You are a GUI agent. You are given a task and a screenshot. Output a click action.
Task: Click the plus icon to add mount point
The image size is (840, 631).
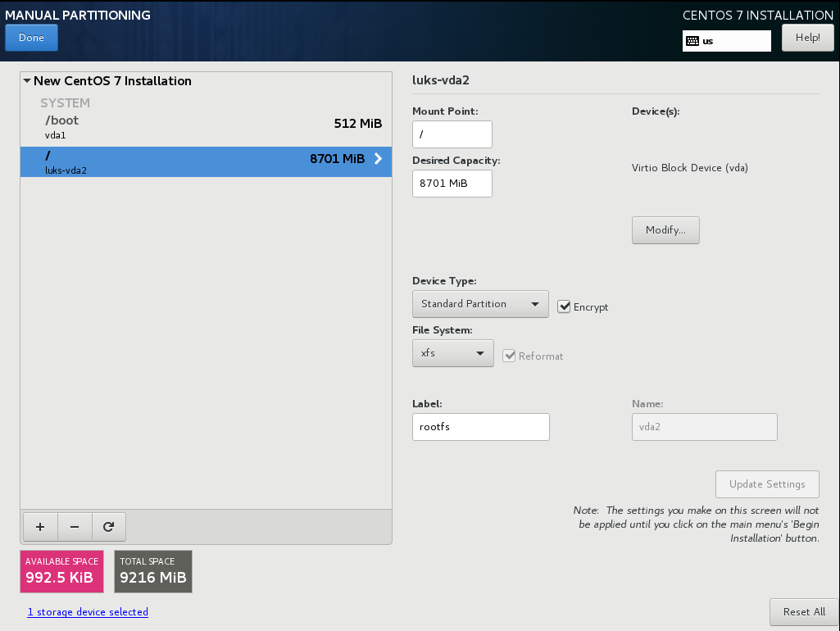point(40,528)
